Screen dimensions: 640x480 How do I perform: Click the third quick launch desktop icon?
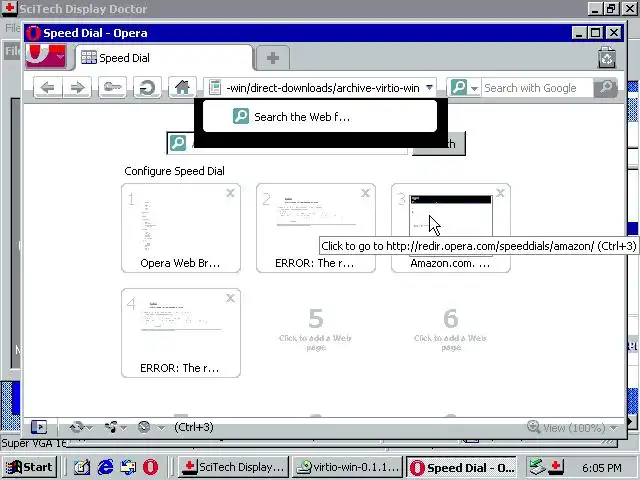click(x=128, y=467)
